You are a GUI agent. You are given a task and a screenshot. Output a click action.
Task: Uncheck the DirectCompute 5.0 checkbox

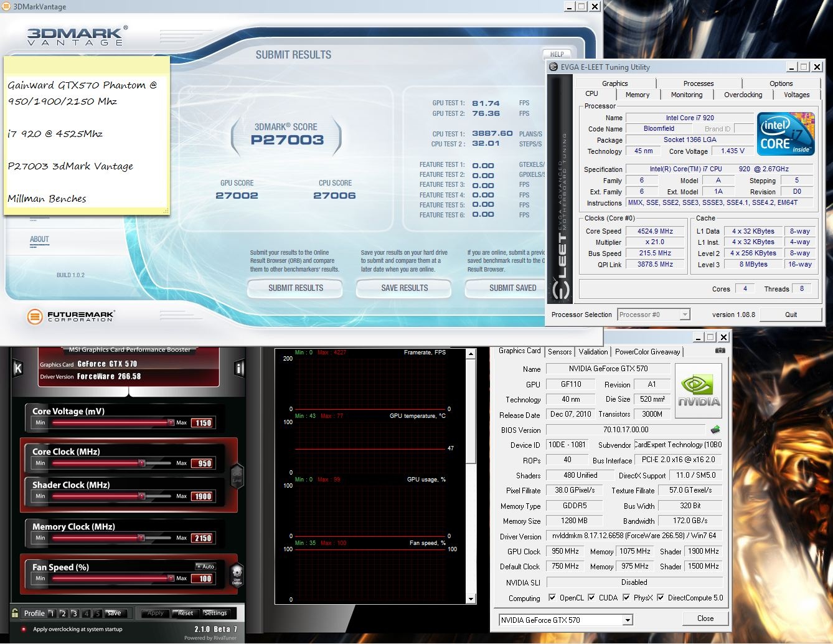tap(661, 598)
